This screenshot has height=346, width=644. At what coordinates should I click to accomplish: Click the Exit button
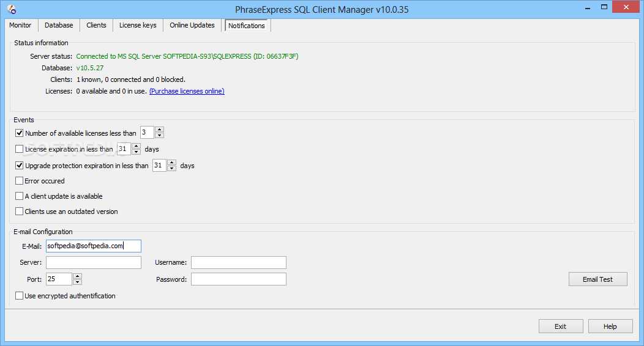coord(561,326)
